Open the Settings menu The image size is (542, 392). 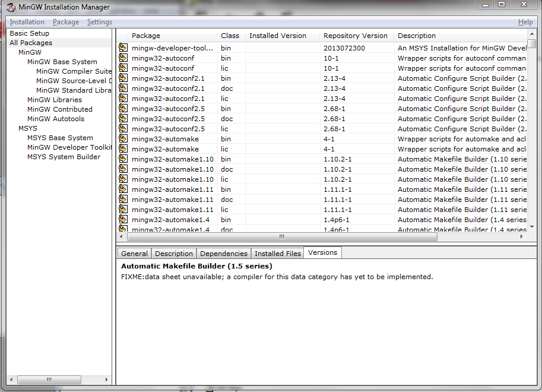[x=100, y=22]
